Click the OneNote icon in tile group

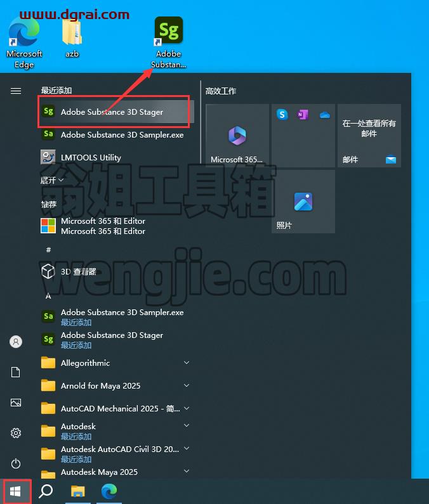303,114
